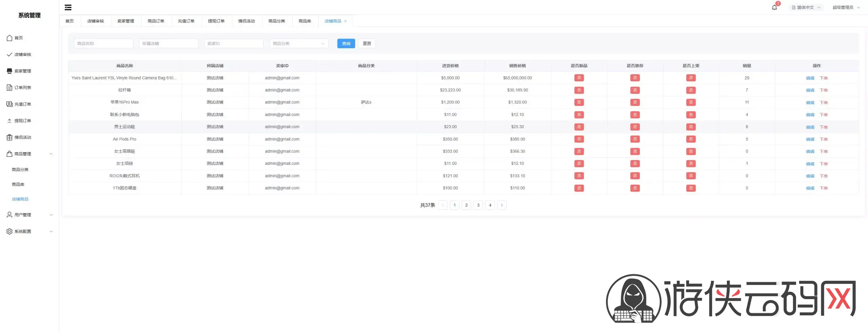Expand the 用户管理 sidebar menu

point(30,215)
